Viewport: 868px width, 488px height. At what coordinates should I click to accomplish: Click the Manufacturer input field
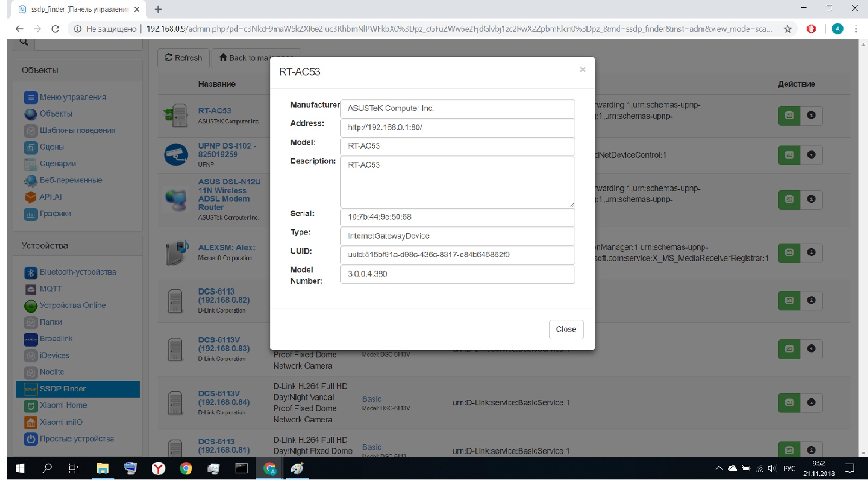[457, 108]
